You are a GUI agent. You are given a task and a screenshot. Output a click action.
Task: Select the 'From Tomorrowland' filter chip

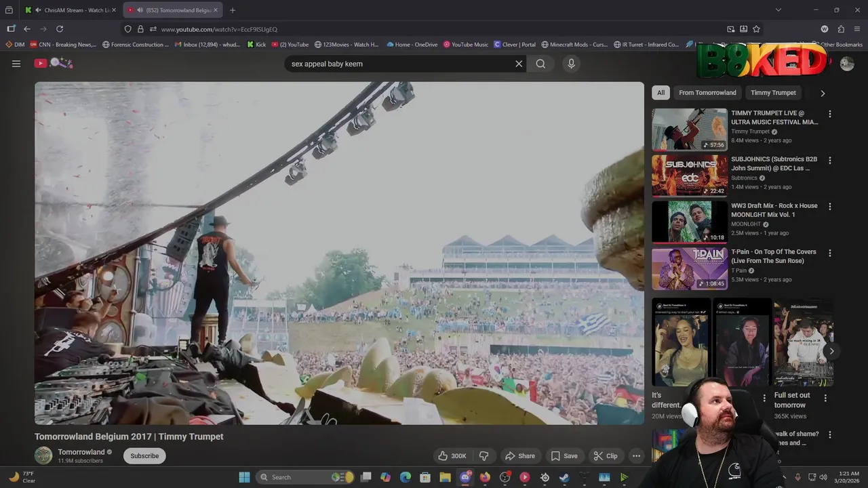click(x=707, y=93)
